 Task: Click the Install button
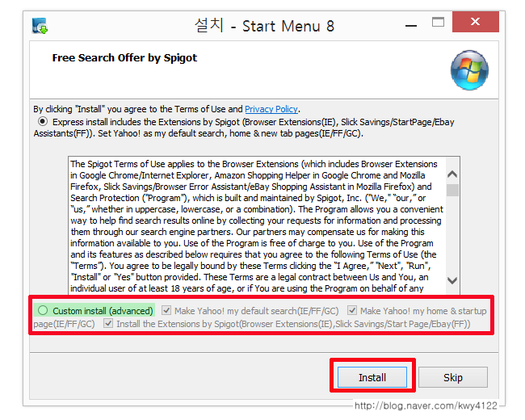point(372,377)
